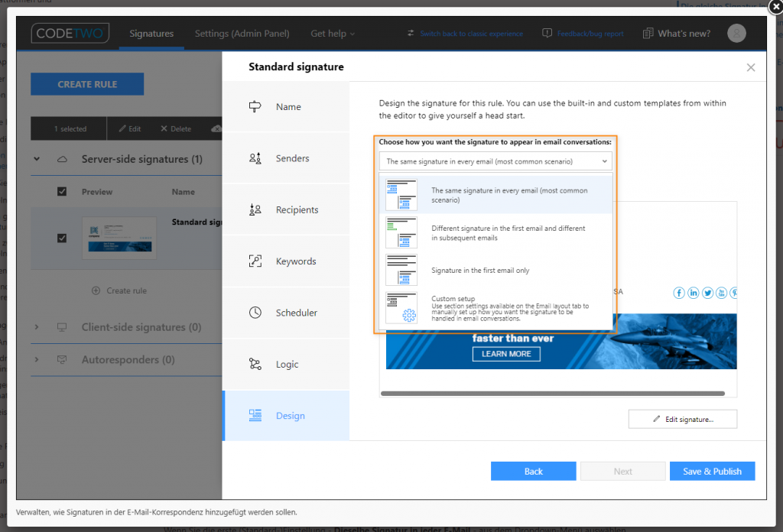783x532 pixels.
Task: Click Delete in the selection toolbar
Action: pyautogui.click(x=176, y=128)
